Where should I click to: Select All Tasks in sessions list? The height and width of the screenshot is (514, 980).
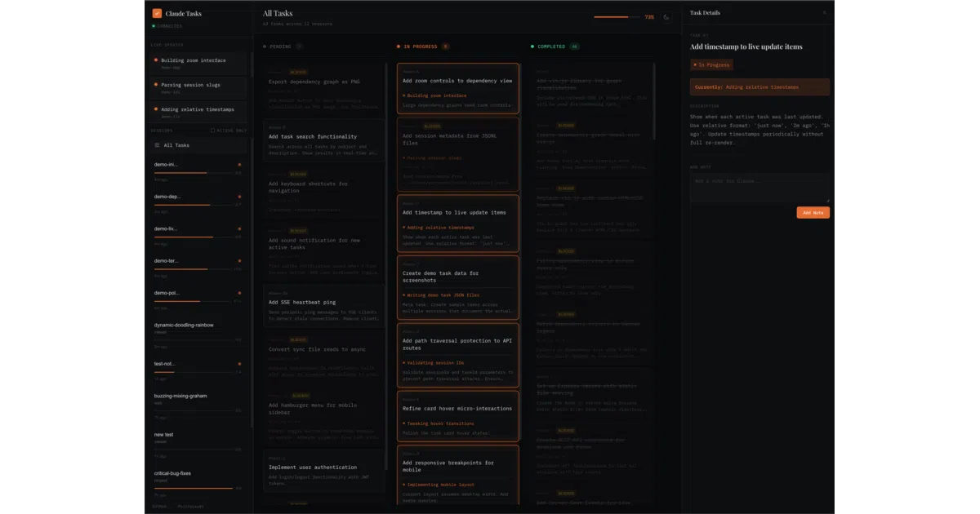198,145
